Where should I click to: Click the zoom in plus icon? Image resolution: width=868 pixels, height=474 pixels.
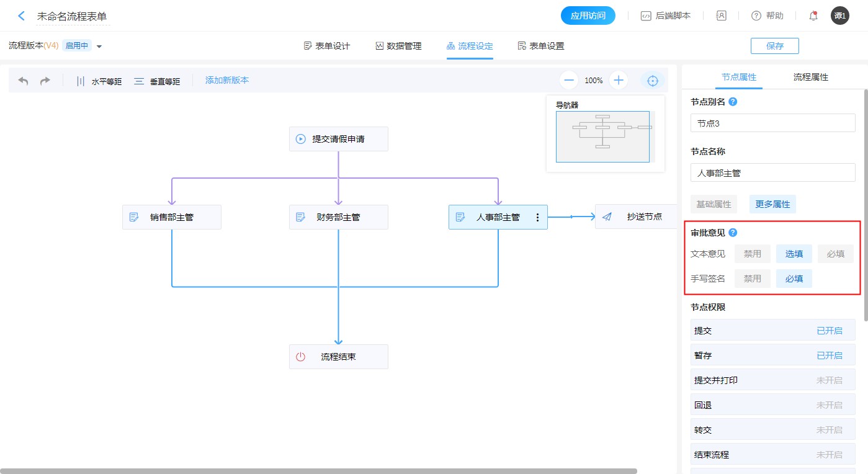(619, 80)
